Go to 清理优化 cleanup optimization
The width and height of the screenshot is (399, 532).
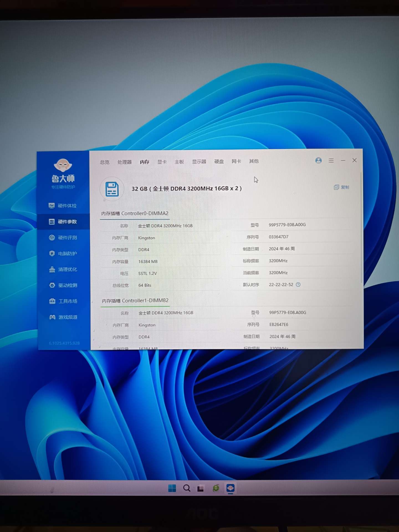point(63,269)
